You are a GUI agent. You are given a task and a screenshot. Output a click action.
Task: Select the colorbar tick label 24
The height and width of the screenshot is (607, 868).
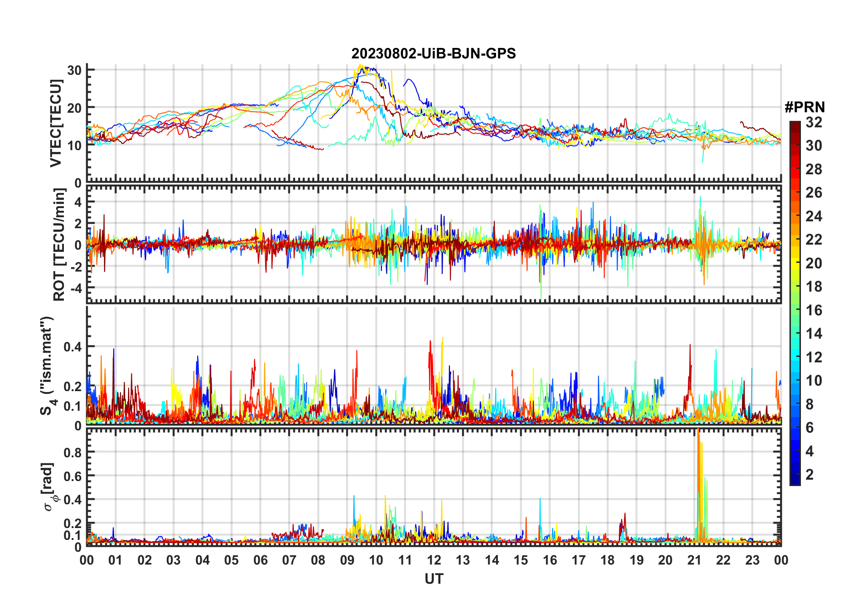click(x=814, y=216)
